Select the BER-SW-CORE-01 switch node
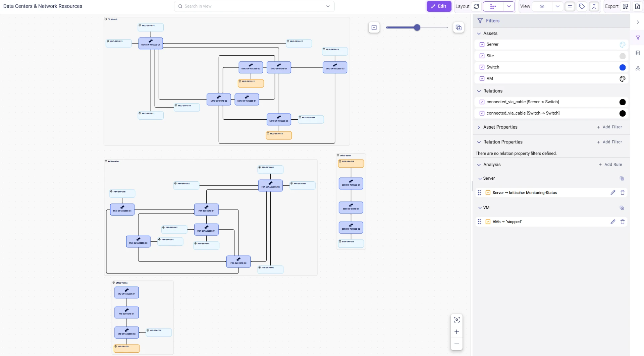Viewport: 644px width, 356px height. pyautogui.click(x=351, y=207)
